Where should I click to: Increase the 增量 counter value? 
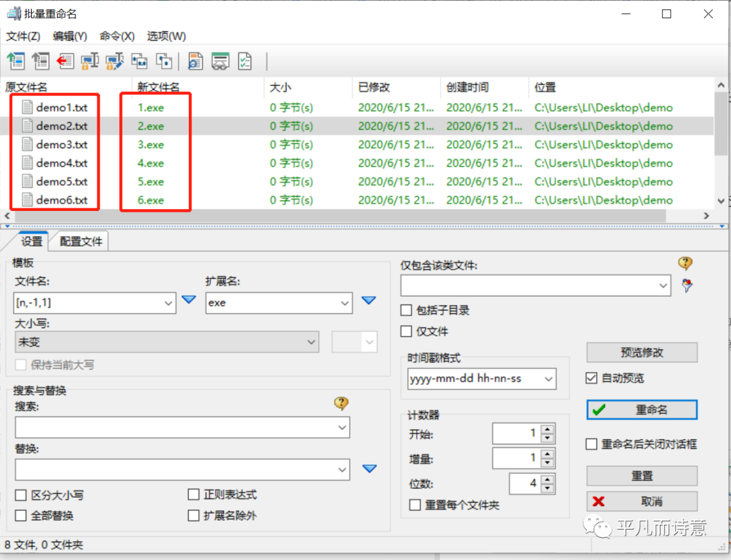(548, 454)
